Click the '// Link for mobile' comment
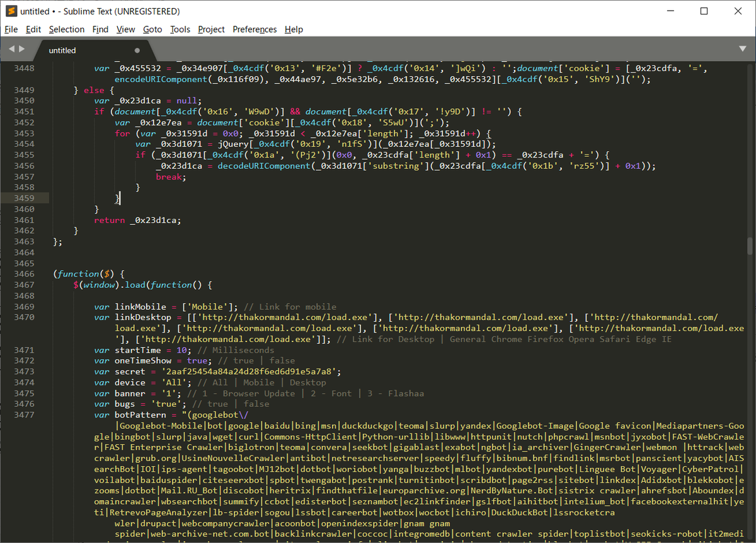Screen dimensions: 756x543 290,307
